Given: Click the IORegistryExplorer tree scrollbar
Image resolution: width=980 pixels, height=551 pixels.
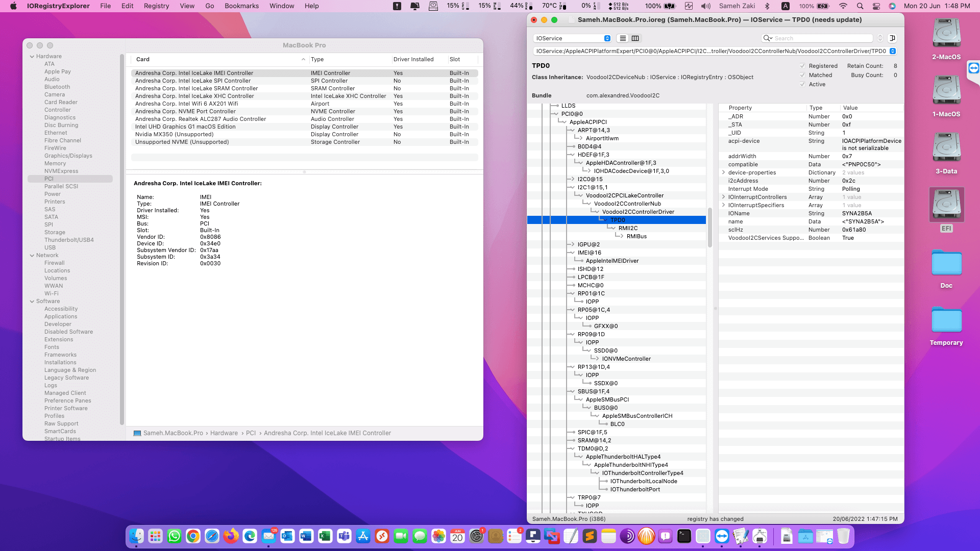Looking at the screenshot, I should click(x=710, y=228).
